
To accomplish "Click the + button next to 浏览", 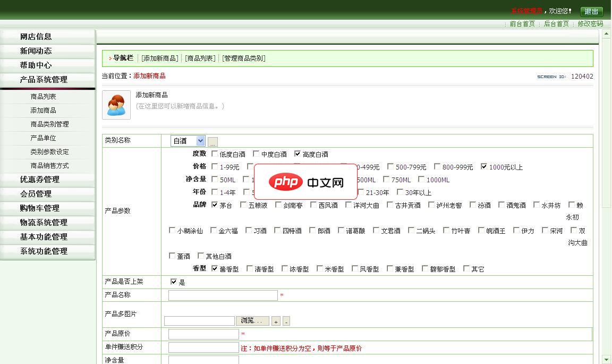I will point(276,321).
